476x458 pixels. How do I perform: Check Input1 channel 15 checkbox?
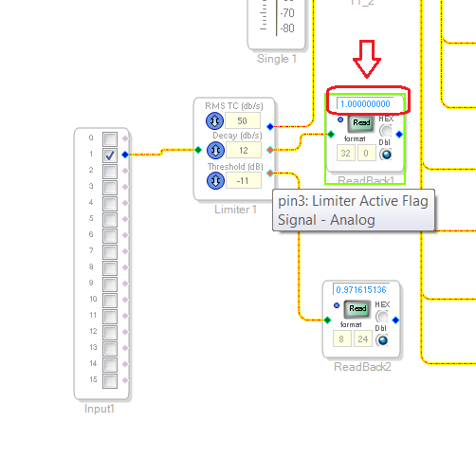point(110,381)
